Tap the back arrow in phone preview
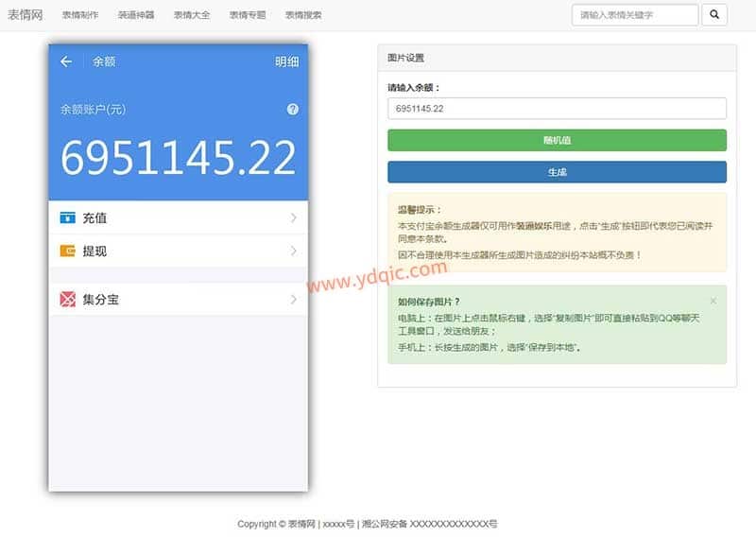The width and height of the screenshot is (756, 555). 66,61
